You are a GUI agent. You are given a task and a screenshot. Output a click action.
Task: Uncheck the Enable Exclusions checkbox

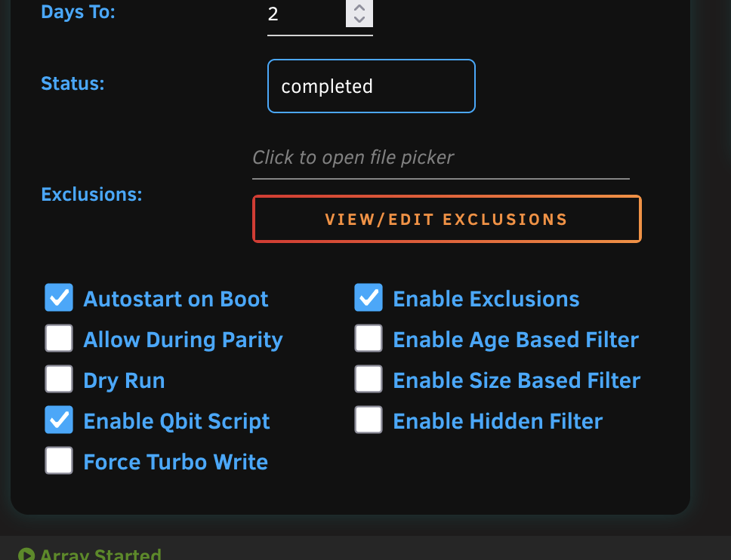click(369, 297)
